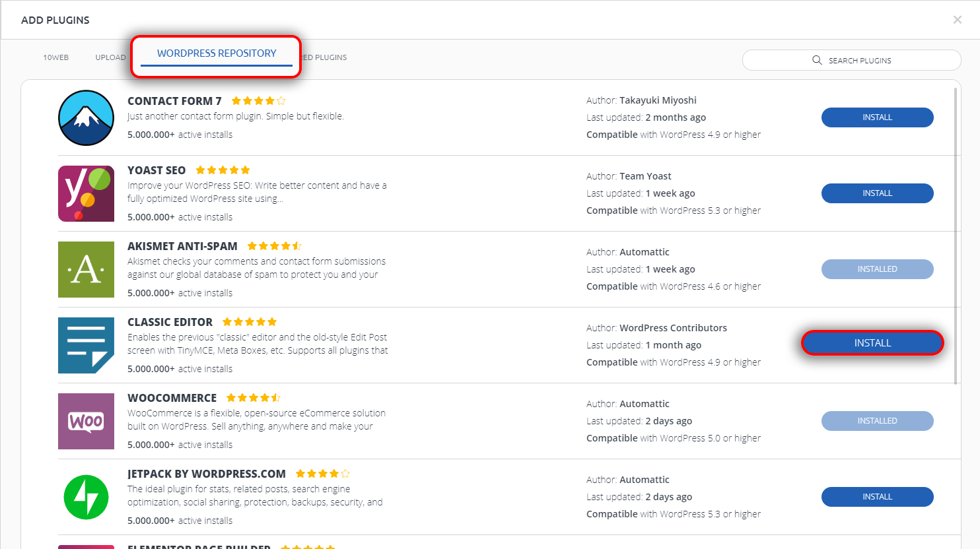980x549 pixels.
Task: Click the plugin list vertical scrollbar
Action: [x=956, y=235]
